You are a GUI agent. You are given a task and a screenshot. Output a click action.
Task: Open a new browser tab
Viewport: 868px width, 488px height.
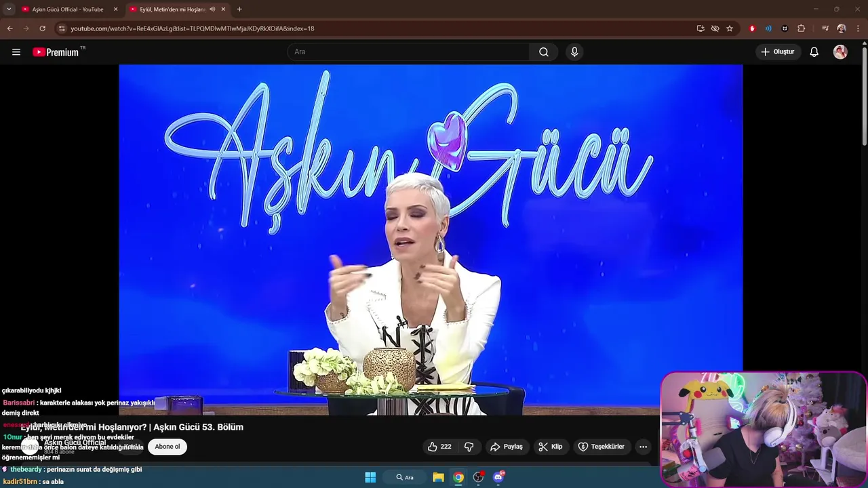point(239,9)
